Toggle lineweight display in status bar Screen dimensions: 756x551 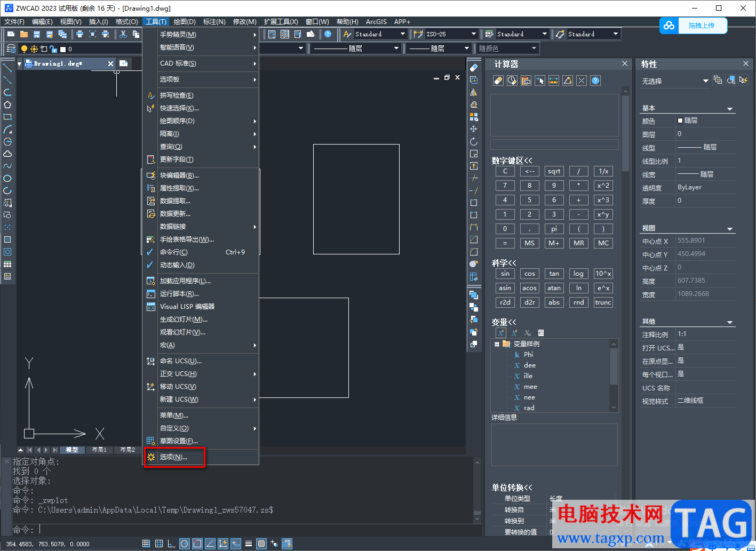(x=249, y=544)
